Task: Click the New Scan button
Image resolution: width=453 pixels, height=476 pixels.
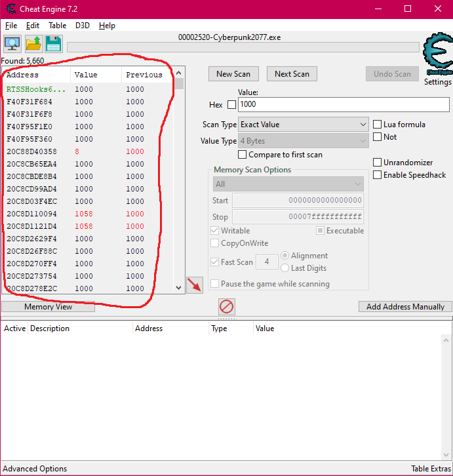Action: click(x=233, y=74)
